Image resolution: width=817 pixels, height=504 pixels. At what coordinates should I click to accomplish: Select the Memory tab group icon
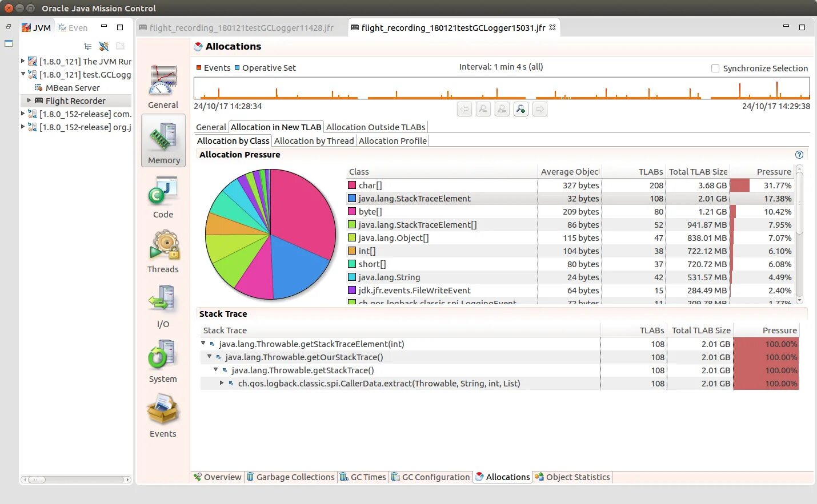click(x=163, y=141)
